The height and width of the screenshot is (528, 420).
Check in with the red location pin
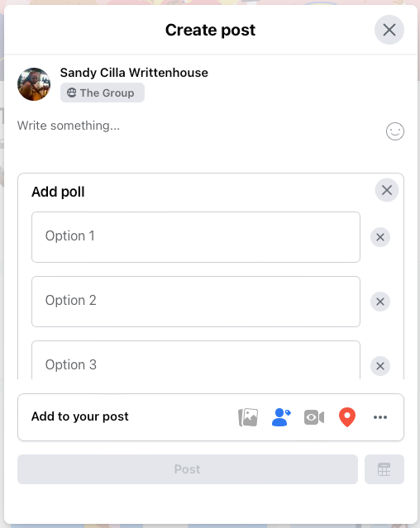[347, 417]
